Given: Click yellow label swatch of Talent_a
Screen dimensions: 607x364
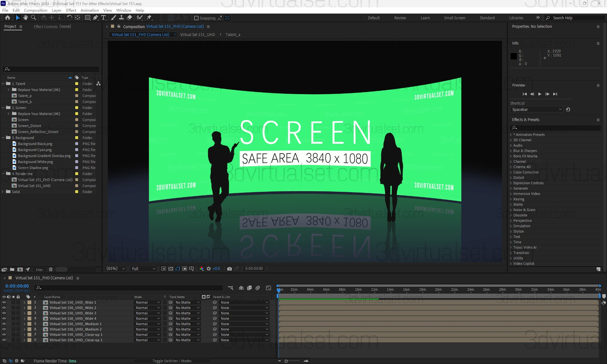Looking at the screenshot, I should [x=77, y=96].
